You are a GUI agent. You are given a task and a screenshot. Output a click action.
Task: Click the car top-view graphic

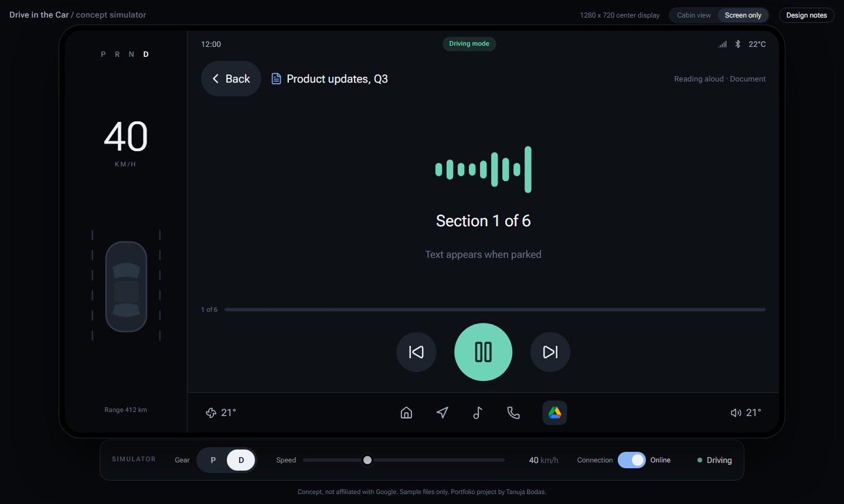point(126,287)
